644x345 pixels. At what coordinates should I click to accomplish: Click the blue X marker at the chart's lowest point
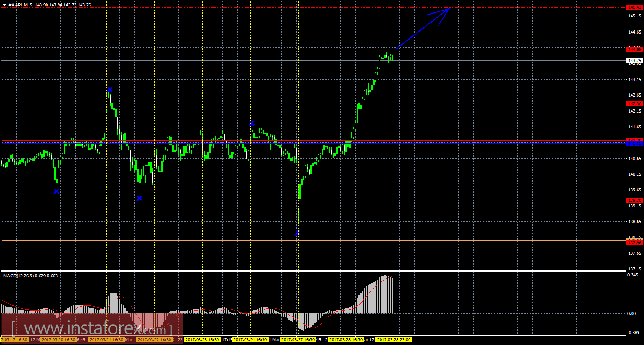tap(298, 233)
